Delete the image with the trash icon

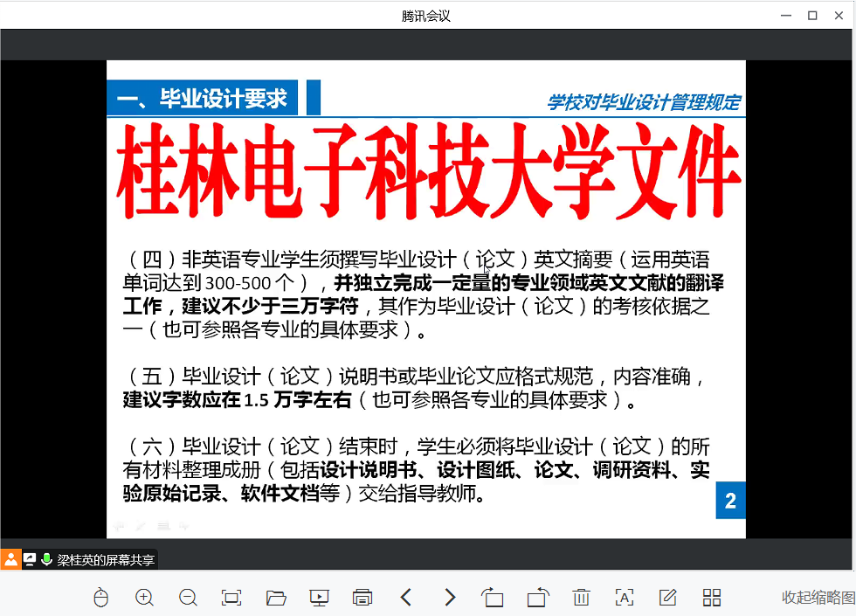point(581,598)
